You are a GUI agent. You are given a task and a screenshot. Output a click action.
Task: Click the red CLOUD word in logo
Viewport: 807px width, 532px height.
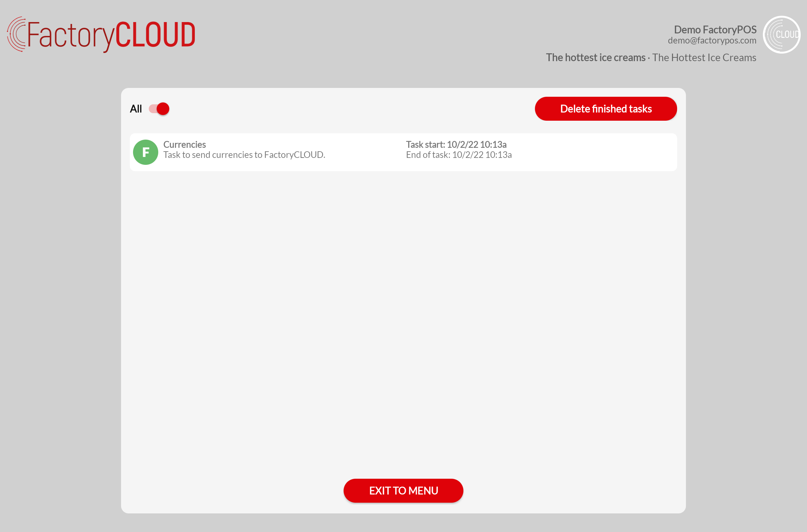155,35
